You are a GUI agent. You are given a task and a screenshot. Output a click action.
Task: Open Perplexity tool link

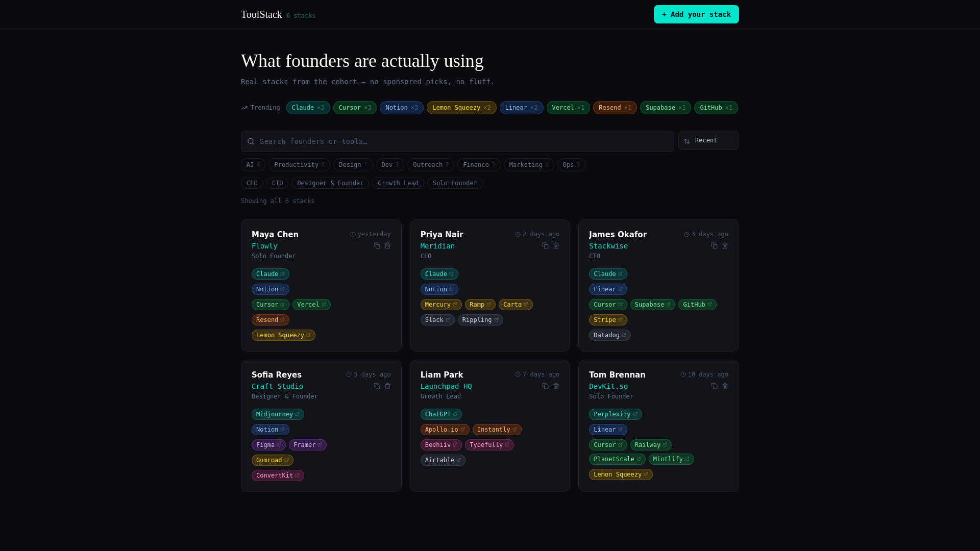(616, 414)
